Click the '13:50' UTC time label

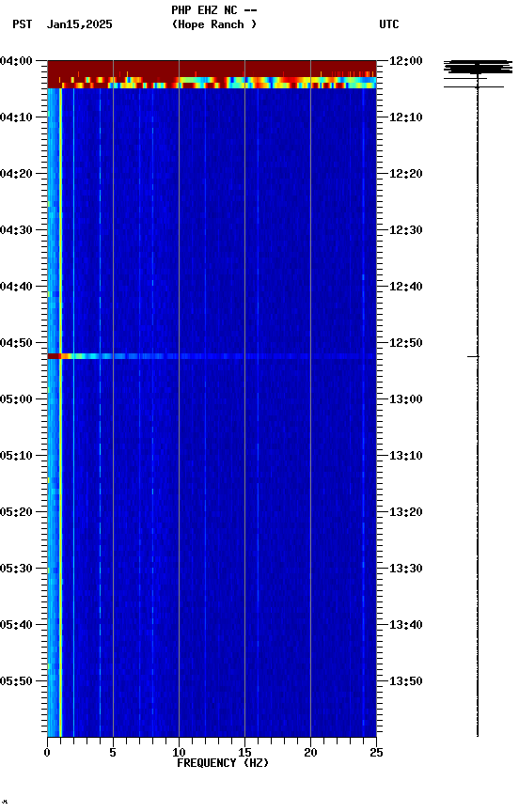coord(406,682)
